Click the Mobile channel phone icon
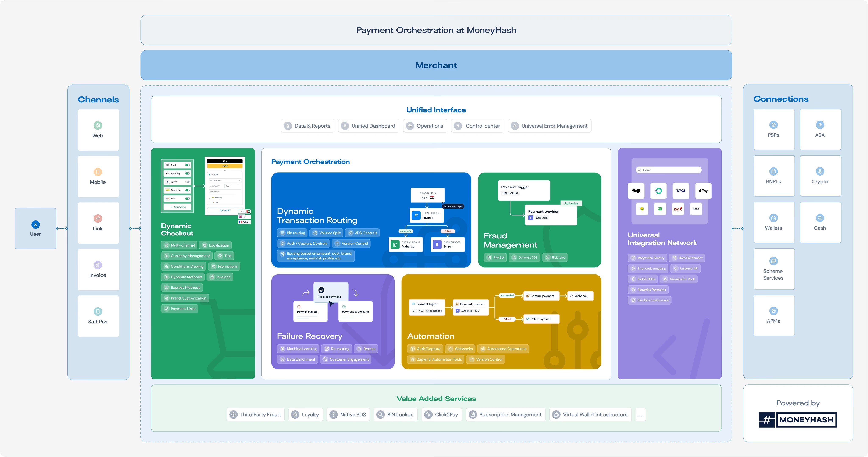This screenshot has width=868, height=457. pyautogui.click(x=98, y=172)
